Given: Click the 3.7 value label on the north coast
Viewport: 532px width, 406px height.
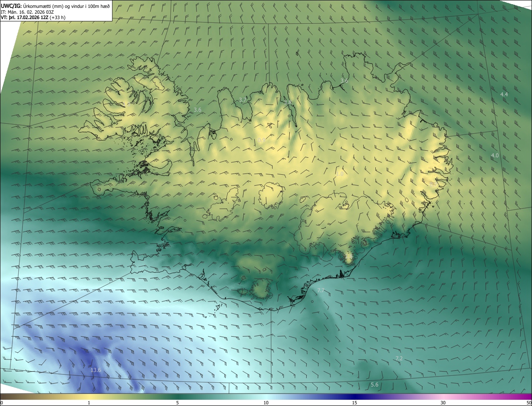Looking at the screenshot, I should click(243, 100).
